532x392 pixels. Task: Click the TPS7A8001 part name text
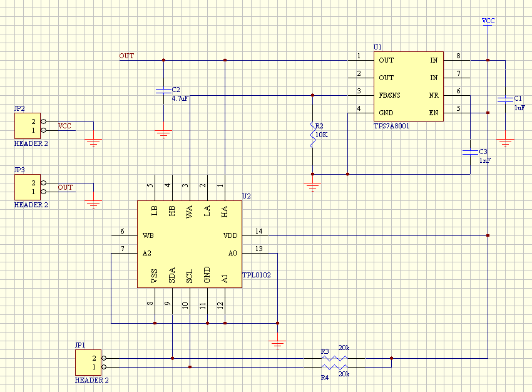click(392, 126)
